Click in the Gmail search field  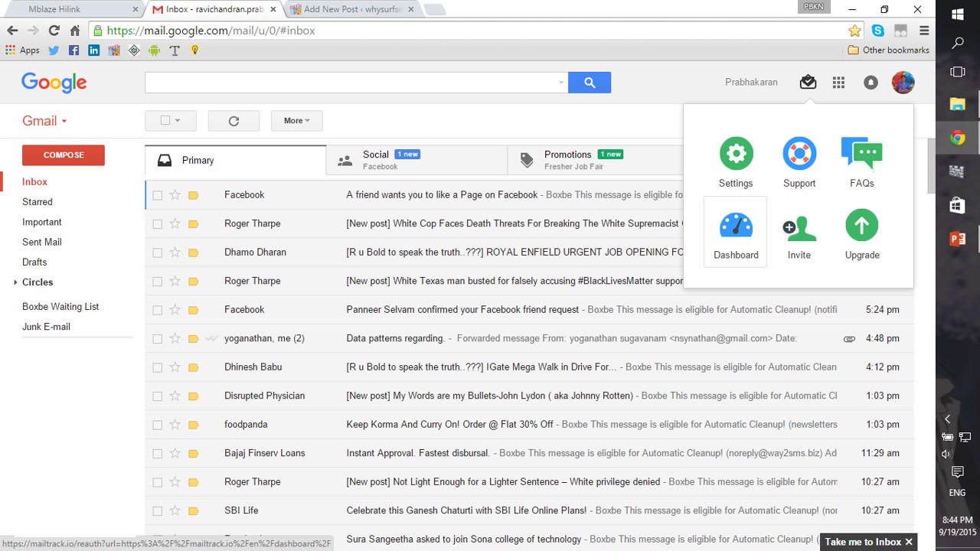tap(351, 83)
